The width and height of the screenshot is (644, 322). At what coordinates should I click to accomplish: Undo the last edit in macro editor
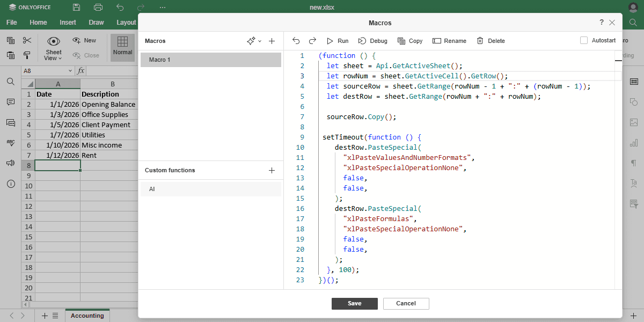296,41
